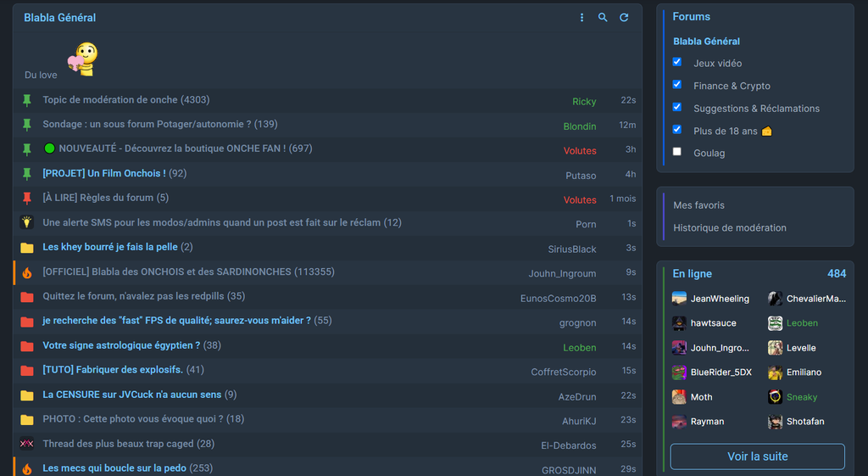Enable the Goulag forum checkbox
868x476 pixels.
pyautogui.click(x=677, y=152)
